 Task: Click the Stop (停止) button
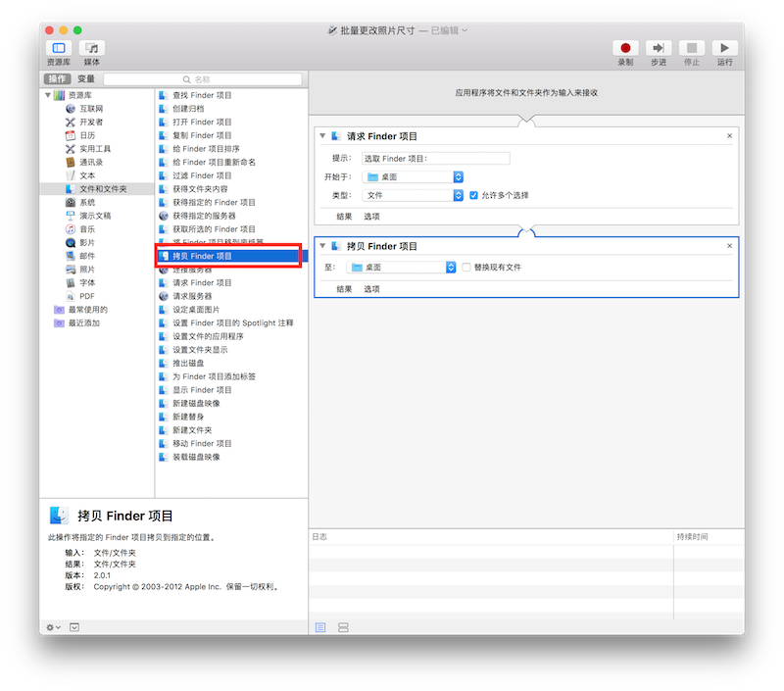(692, 48)
